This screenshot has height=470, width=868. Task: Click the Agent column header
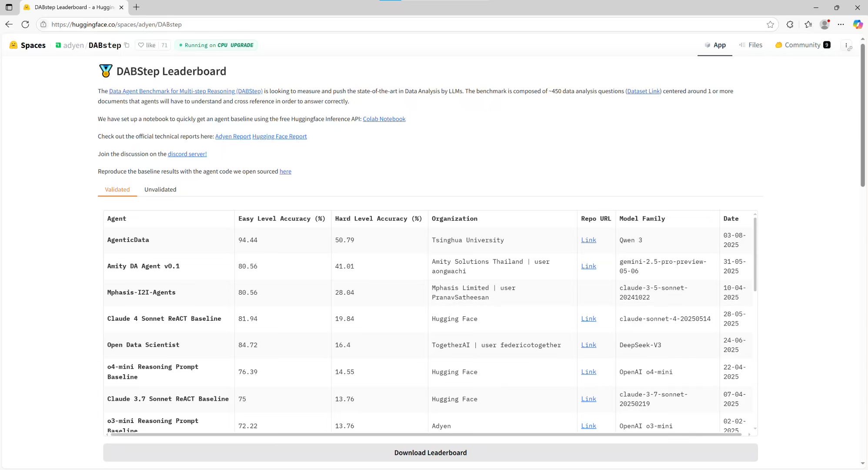tap(169, 218)
